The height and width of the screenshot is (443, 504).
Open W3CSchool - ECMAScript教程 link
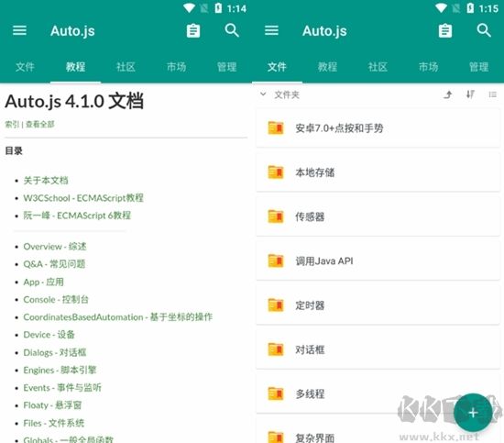(x=83, y=198)
